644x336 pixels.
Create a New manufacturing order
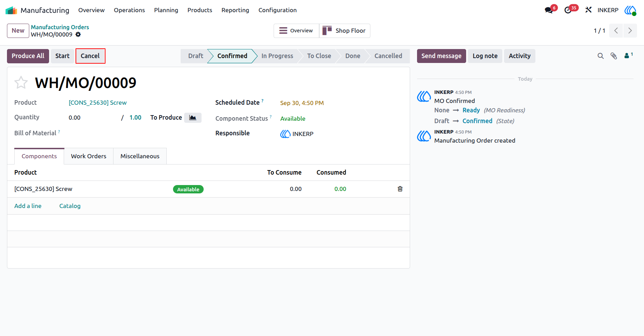pyautogui.click(x=18, y=31)
